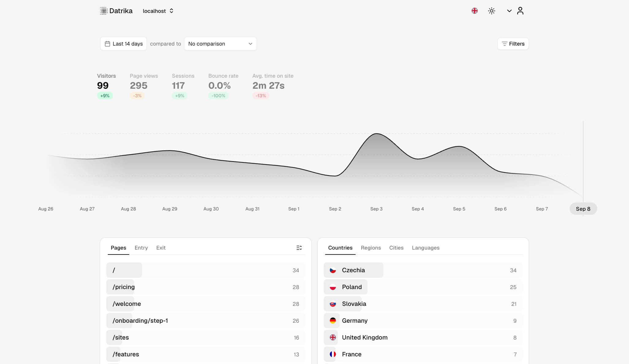Select the Sessions metric

183,86
